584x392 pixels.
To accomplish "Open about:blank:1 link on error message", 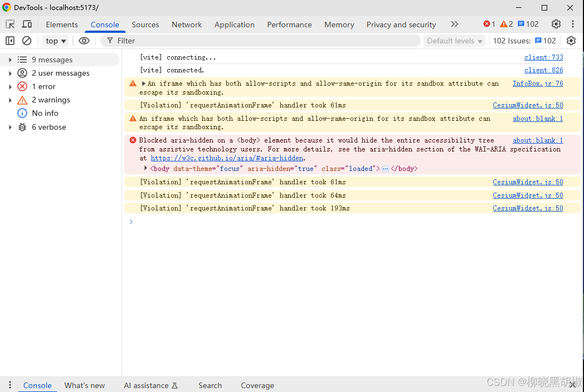I will point(538,140).
